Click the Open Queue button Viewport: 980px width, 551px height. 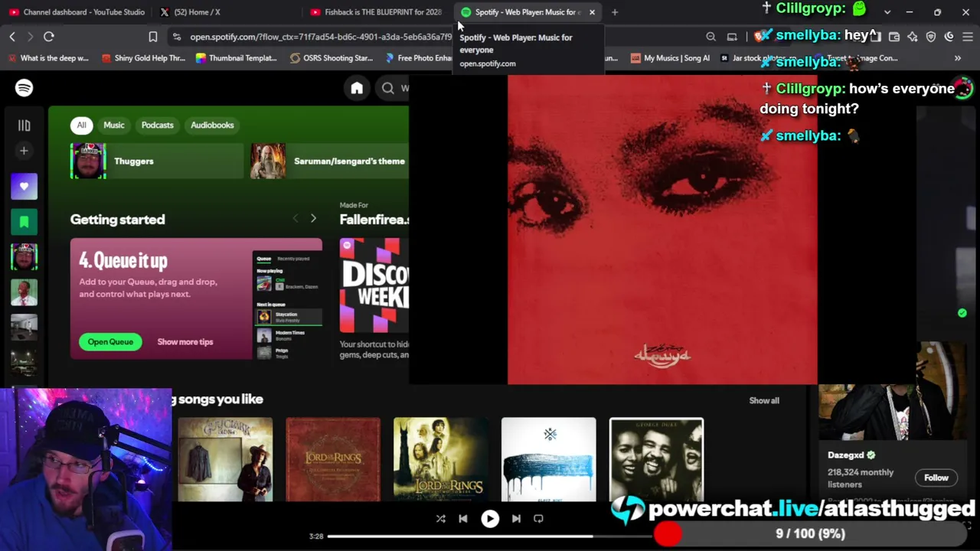tap(110, 342)
